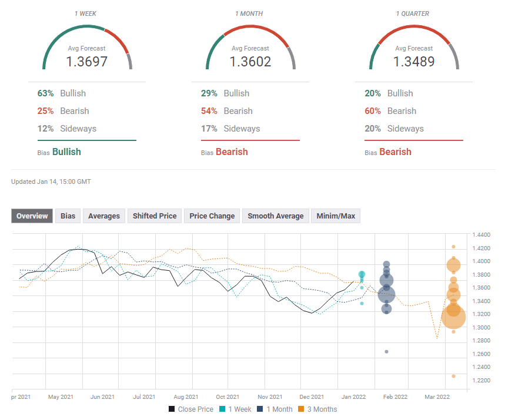Show the Shifted Price view

(155, 216)
